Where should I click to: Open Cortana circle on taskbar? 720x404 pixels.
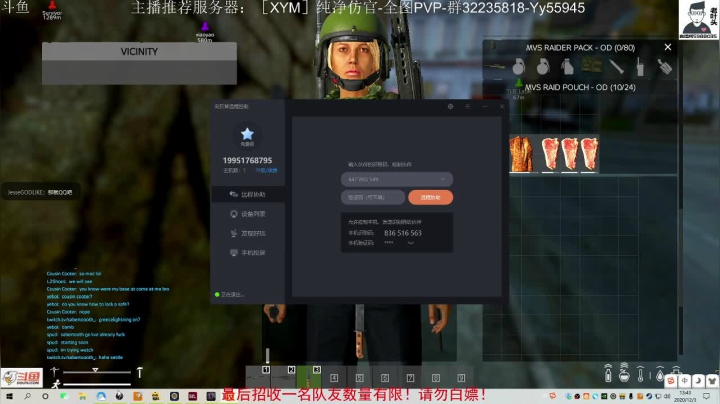point(45,396)
